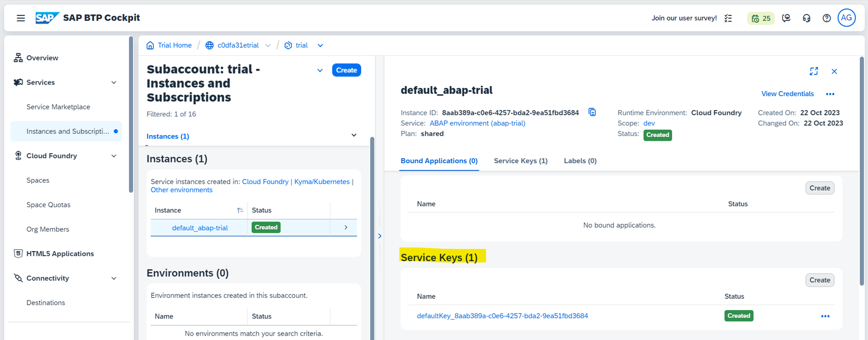Click the blue Create button
The image size is (868, 340).
[x=346, y=70]
